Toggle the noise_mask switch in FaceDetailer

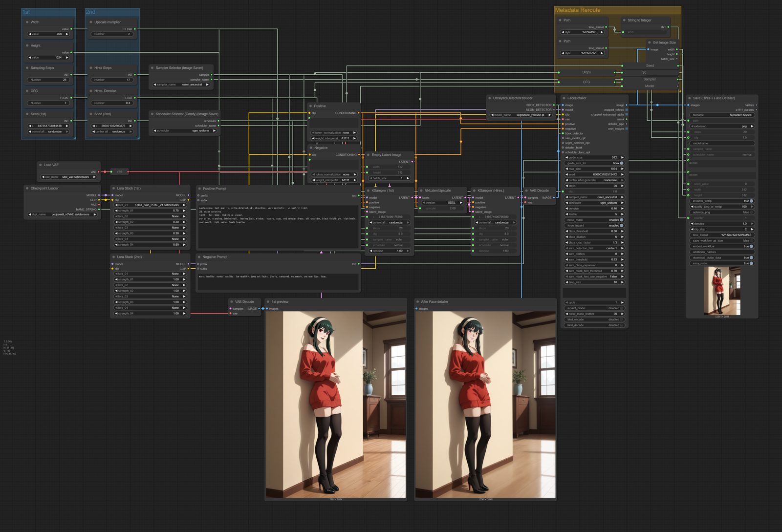click(621, 220)
